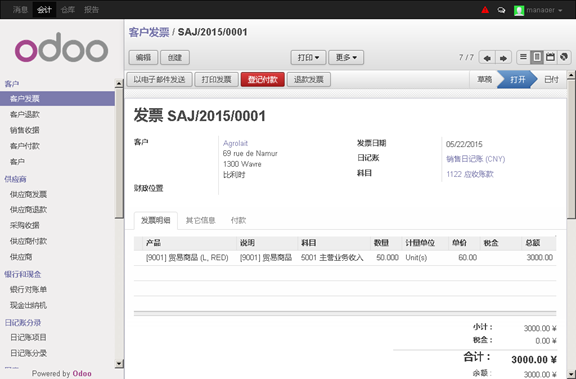This screenshot has width=576, height=379.
Task: Click the manager user avatar
Action: click(x=519, y=10)
